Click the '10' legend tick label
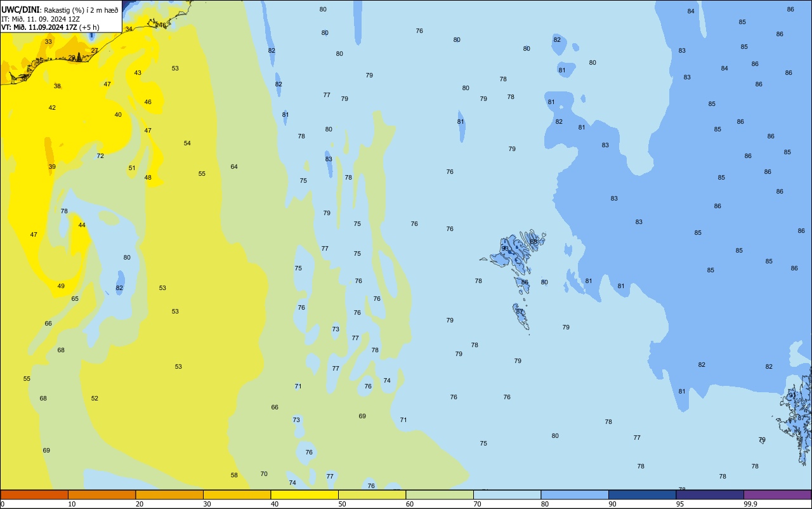 (x=72, y=504)
